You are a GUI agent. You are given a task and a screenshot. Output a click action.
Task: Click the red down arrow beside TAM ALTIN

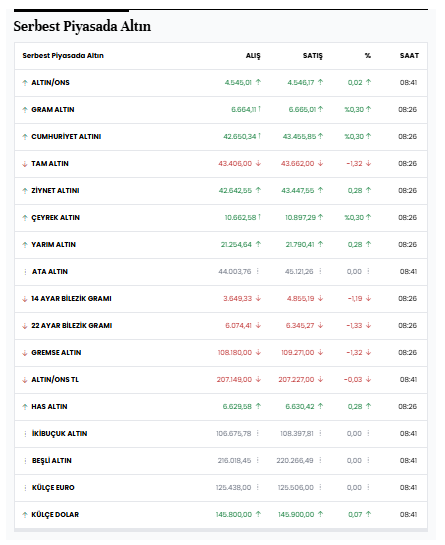point(25,164)
